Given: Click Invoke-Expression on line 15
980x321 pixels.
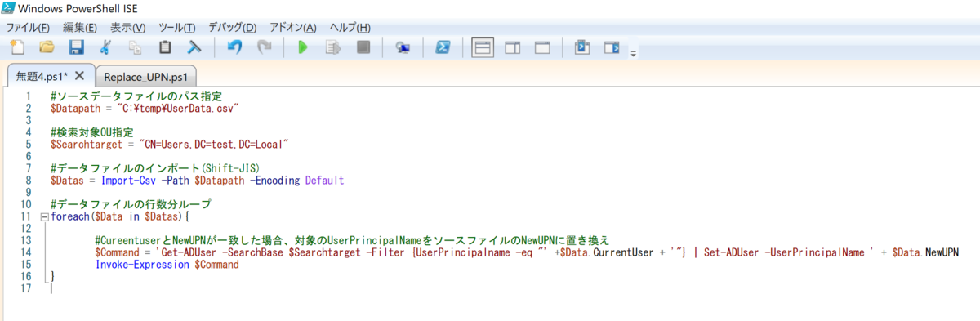Looking at the screenshot, I should [143, 264].
